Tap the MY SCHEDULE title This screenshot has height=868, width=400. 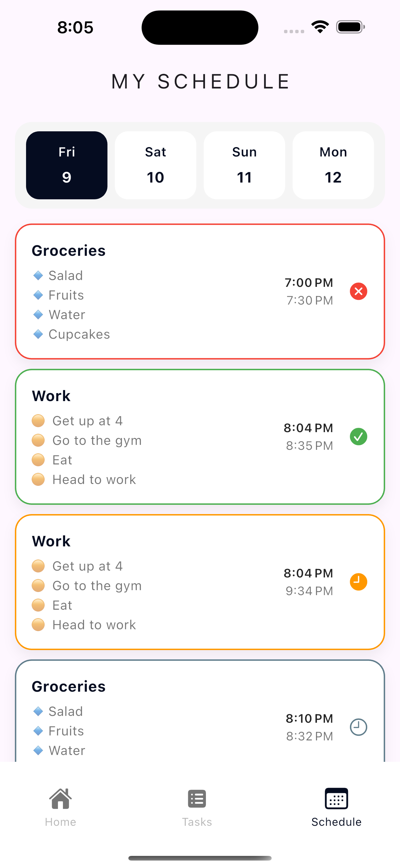200,81
